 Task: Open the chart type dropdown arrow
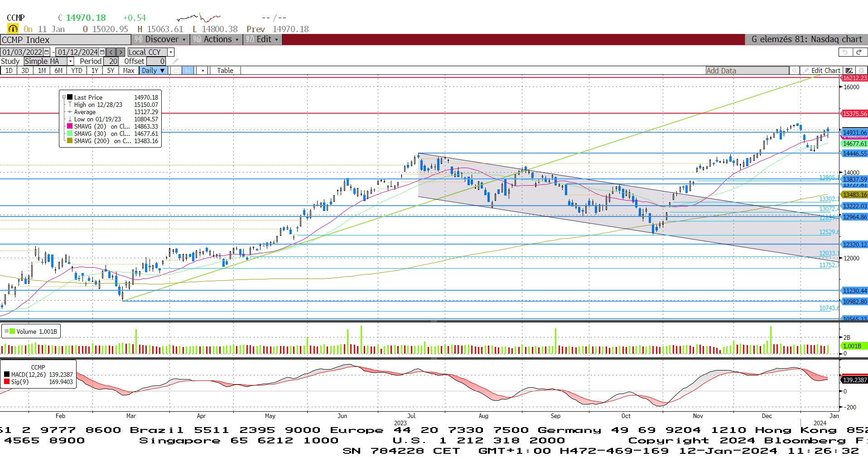(203, 71)
